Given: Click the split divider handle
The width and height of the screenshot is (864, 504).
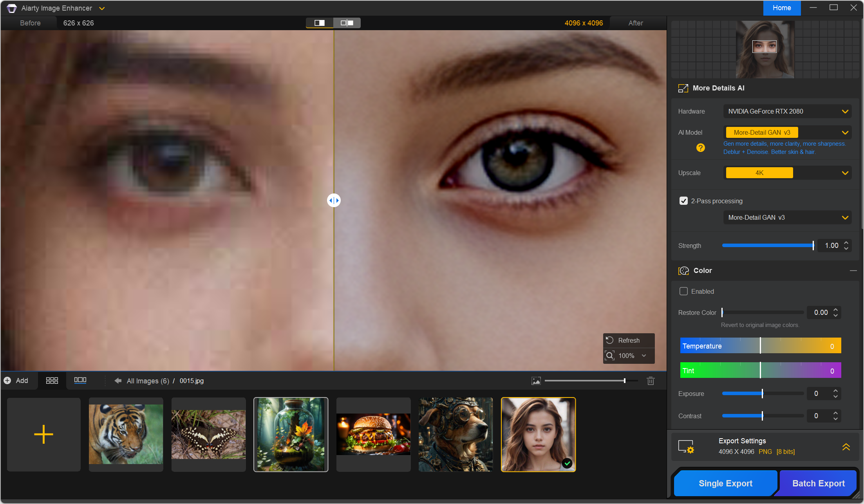Looking at the screenshot, I should [334, 201].
